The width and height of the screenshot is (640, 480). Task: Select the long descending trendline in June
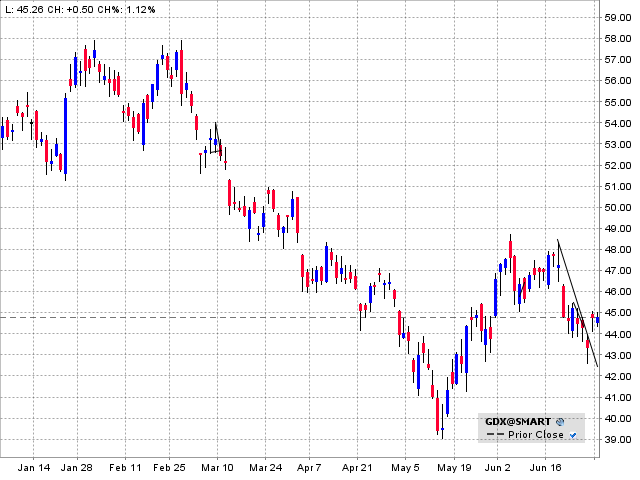578,303
